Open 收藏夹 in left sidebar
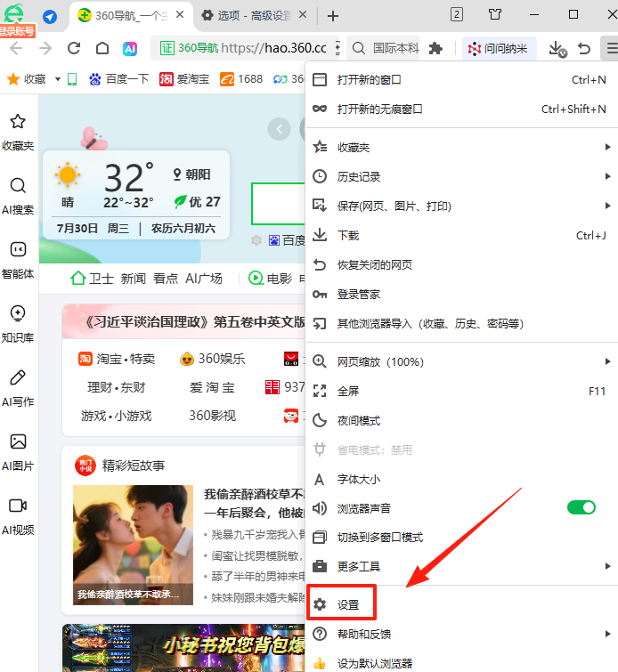 (18, 133)
